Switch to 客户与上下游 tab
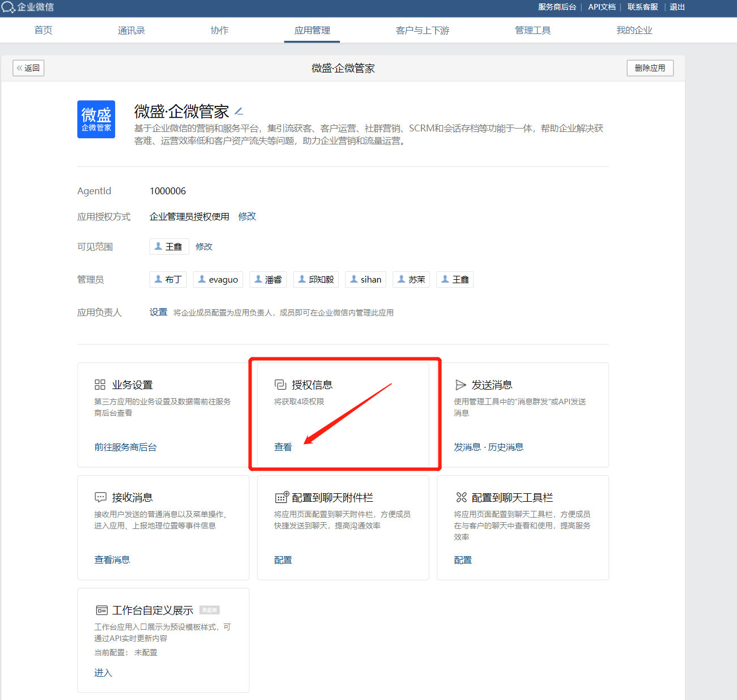737x700 pixels. pyautogui.click(x=422, y=31)
